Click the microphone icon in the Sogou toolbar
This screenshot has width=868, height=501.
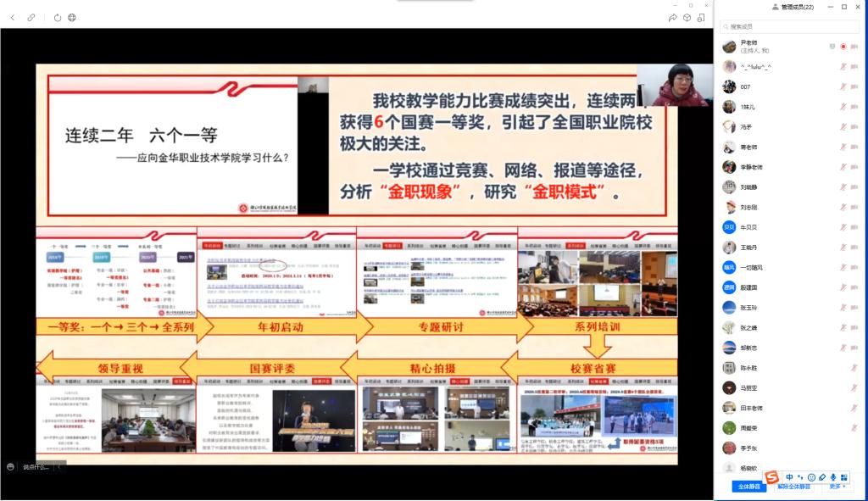coord(833,478)
